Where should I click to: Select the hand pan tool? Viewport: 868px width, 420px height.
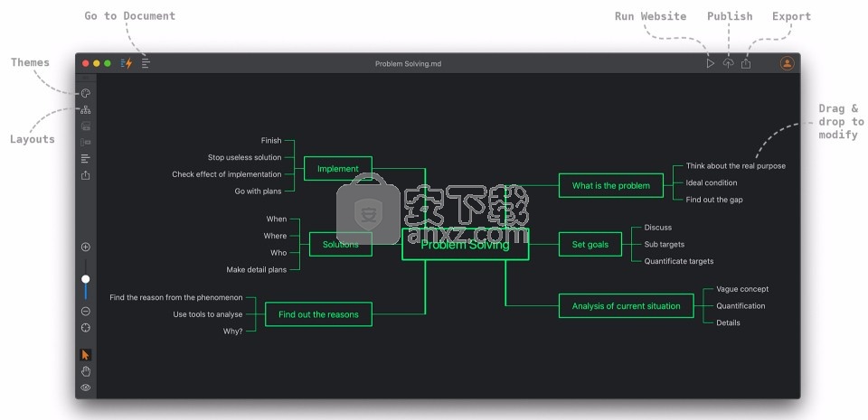click(x=86, y=371)
